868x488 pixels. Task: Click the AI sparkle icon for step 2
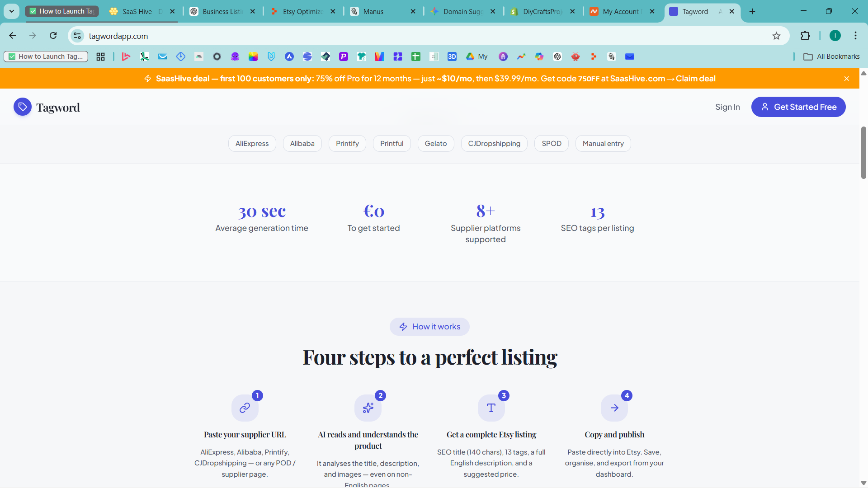pyautogui.click(x=368, y=408)
